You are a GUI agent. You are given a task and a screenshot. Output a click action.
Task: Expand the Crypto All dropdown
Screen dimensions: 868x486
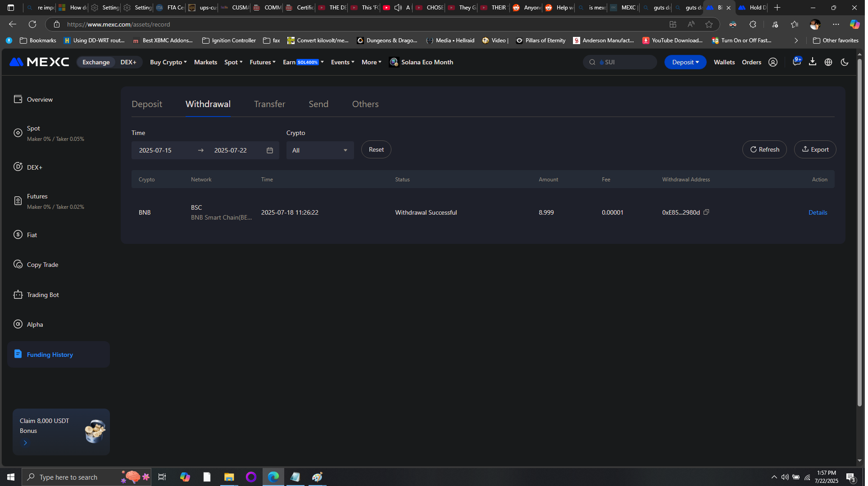(x=321, y=151)
